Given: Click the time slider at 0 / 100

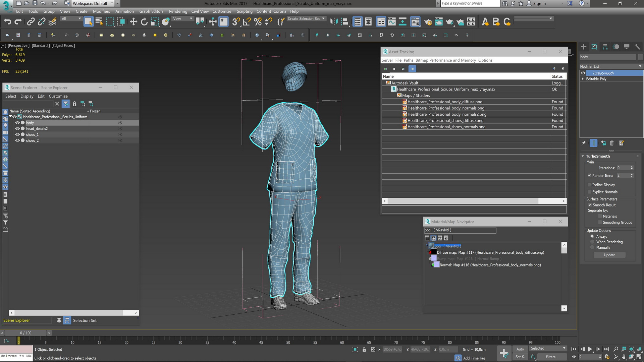Looking at the screenshot, I should click(x=25, y=333).
